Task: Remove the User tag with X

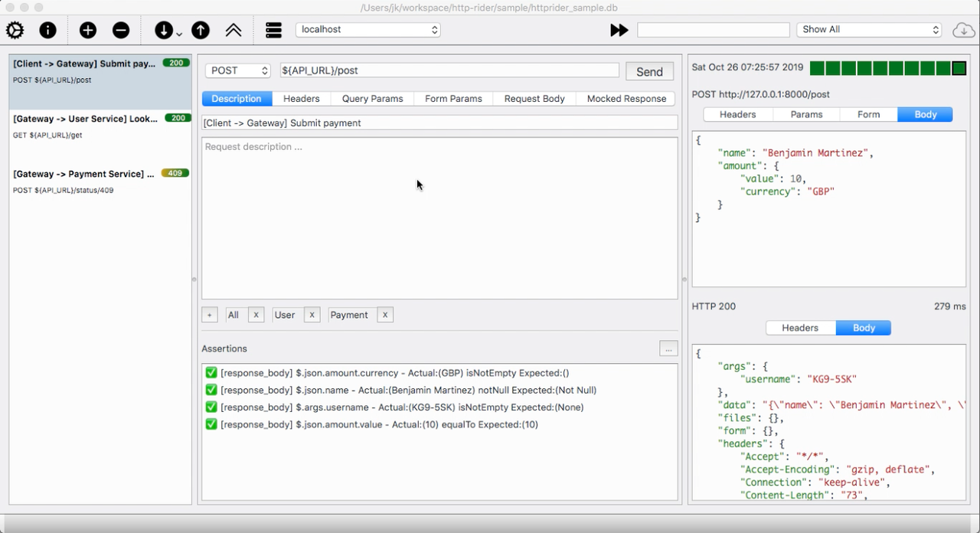Action: click(x=312, y=315)
